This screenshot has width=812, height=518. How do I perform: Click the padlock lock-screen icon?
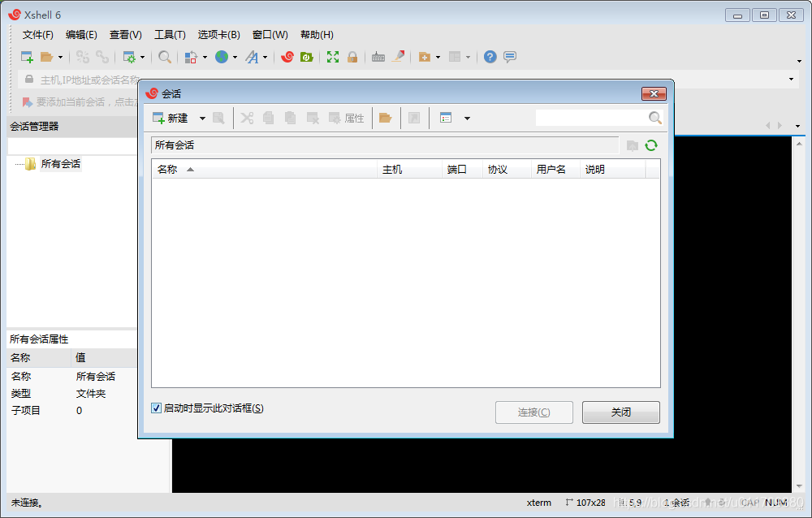pos(352,57)
